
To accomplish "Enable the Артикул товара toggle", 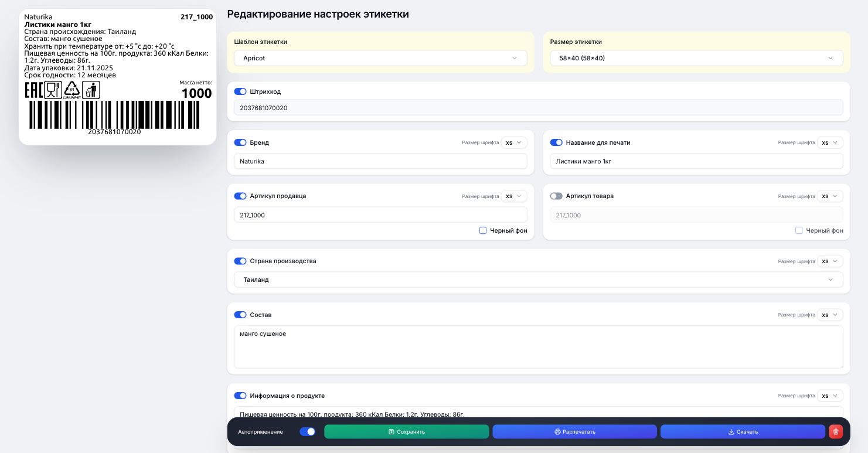I will pos(556,196).
